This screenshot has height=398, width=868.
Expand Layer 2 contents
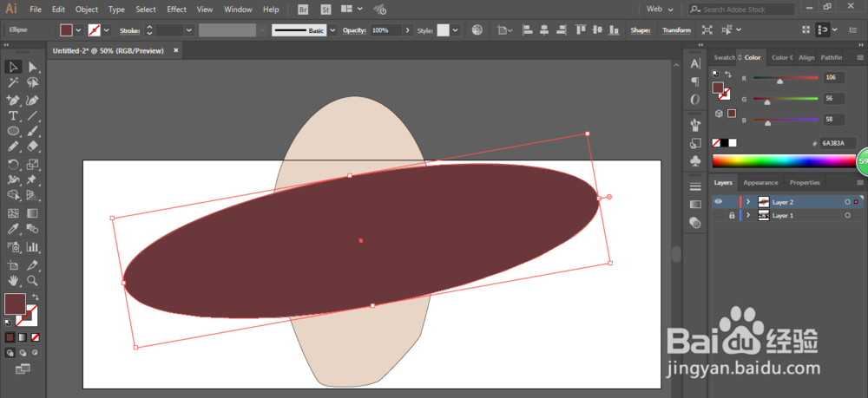pyautogui.click(x=748, y=202)
